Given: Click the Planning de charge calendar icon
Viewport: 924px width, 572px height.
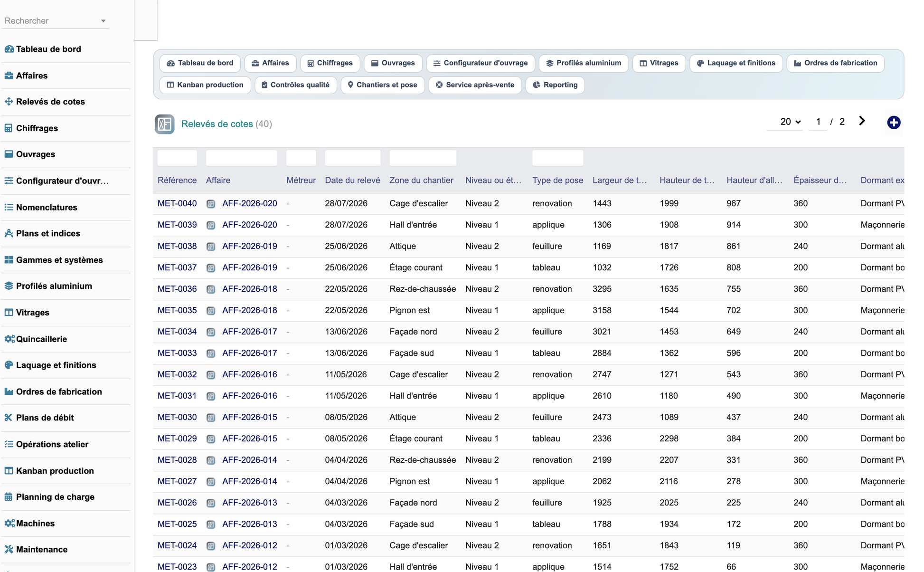Looking at the screenshot, I should (9, 497).
